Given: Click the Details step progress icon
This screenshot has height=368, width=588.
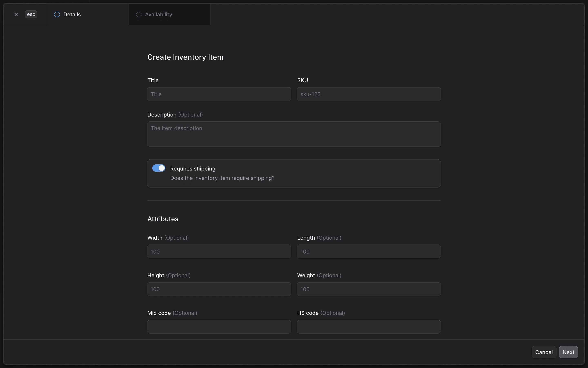Looking at the screenshot, I should [57, 15].
